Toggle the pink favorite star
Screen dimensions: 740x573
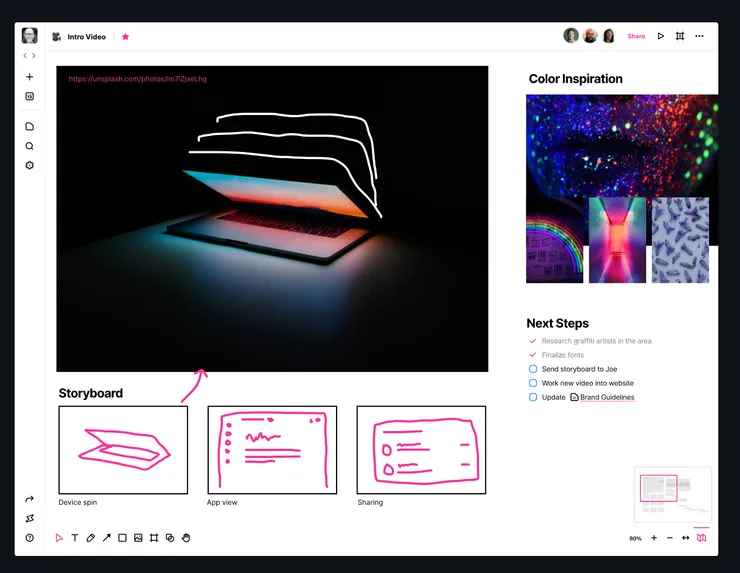pyautogui.click(x=125, y=36)
